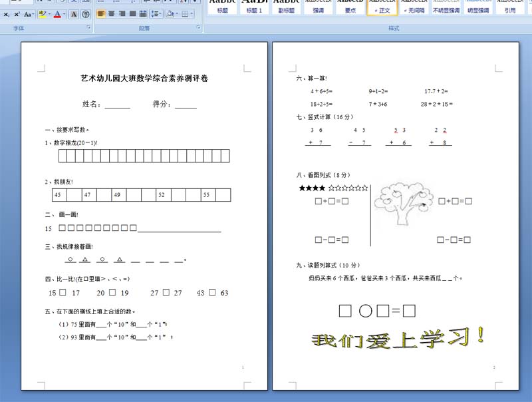
Task: Apply the 副标题 style
Action: tap(286, 7)
